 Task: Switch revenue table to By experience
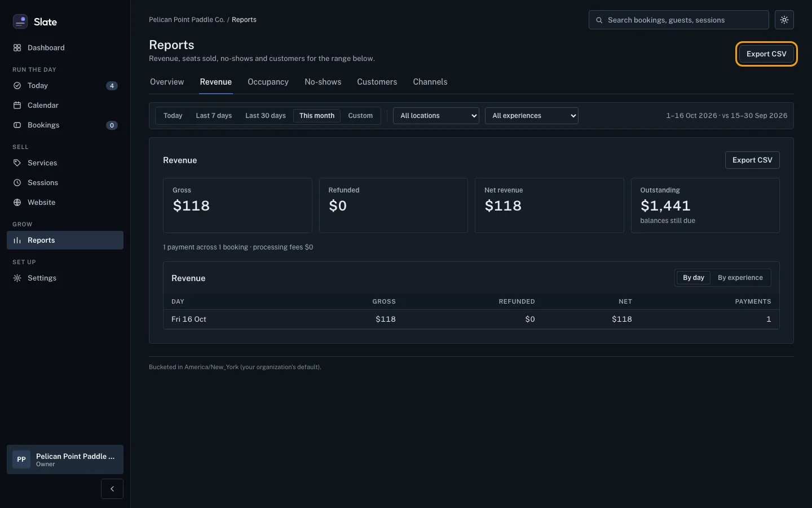(x=740, y=278)
